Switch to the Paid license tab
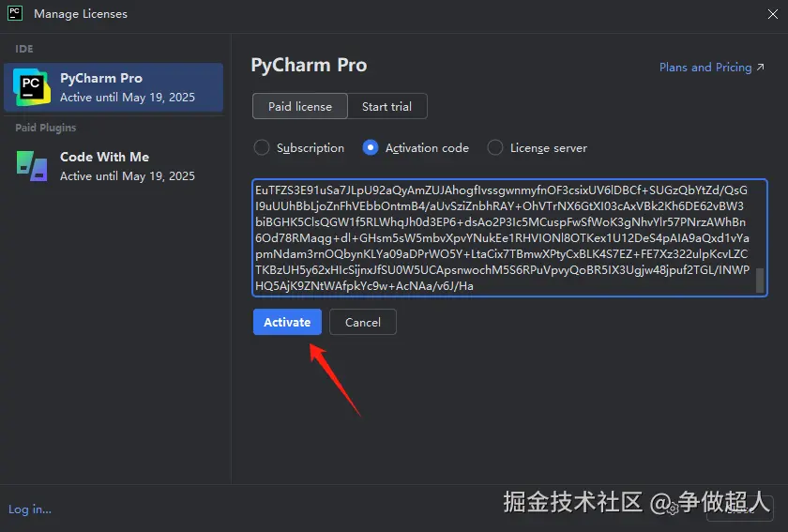 (300, 107)
